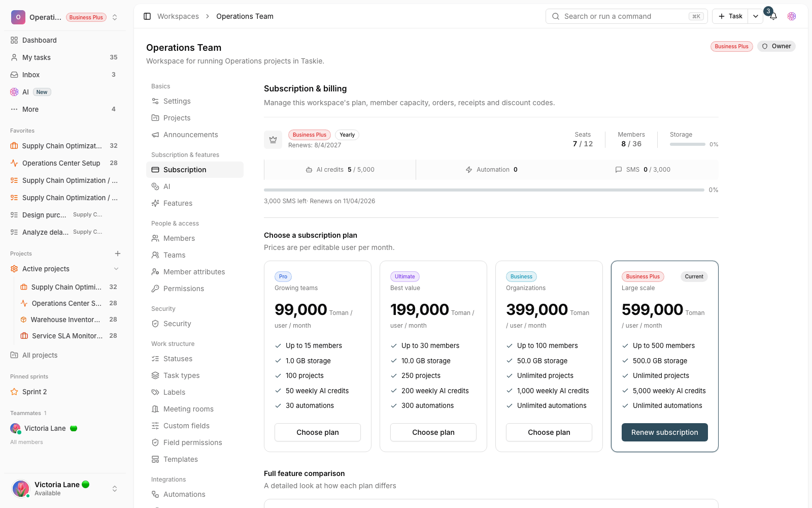Choose the Ultimate plan

pyautogui.click(x=433, y=432)
